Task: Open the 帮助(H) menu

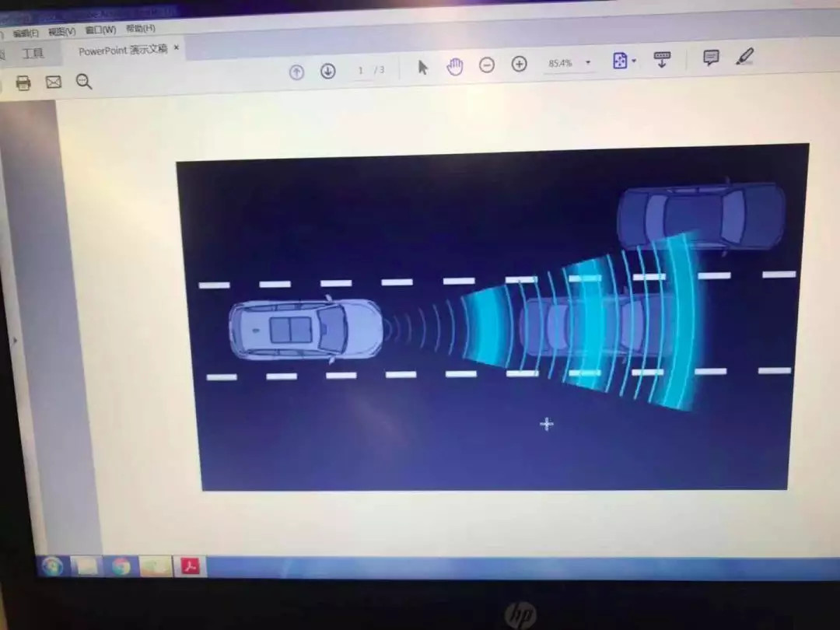Action: pyautogui.click(x=140, y=28)
